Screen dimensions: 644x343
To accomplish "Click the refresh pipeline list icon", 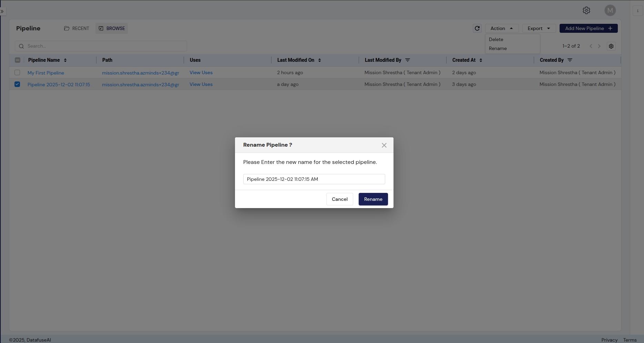I will click(477, 28).
